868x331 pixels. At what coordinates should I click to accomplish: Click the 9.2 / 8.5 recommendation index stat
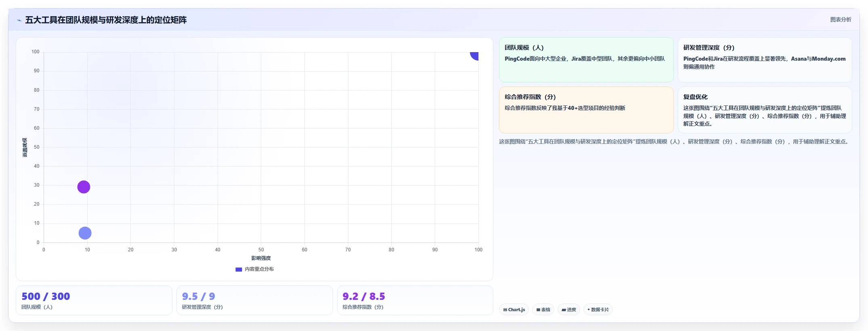click(364, 296)
